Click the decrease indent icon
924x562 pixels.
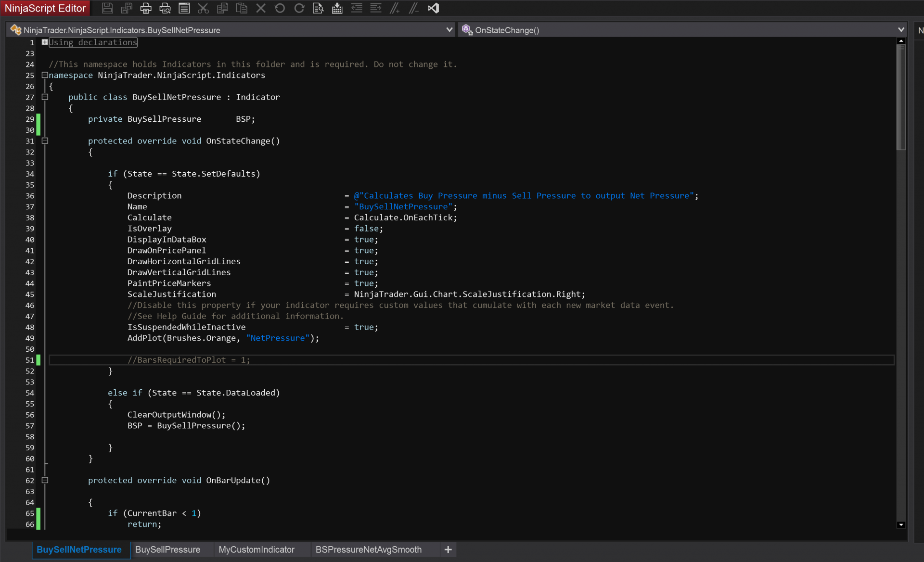(x=357, y=8)
